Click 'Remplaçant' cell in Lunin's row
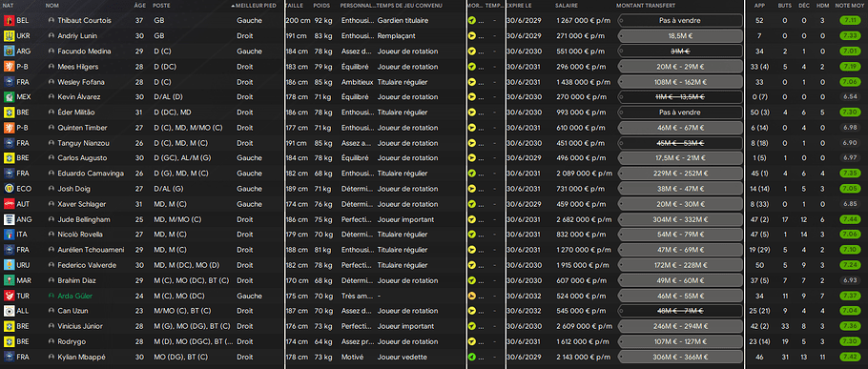Screen dimensions: 868x369 pos(397,36)
